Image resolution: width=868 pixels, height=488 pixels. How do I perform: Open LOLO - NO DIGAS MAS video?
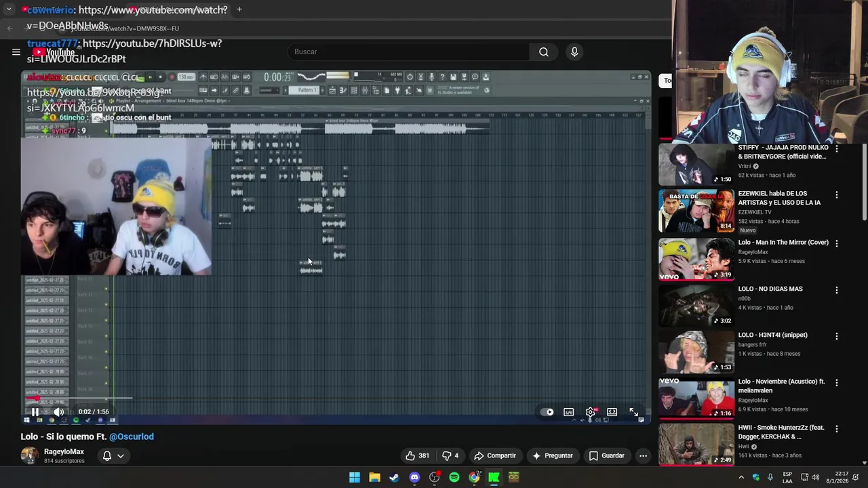tap(770, 289)
